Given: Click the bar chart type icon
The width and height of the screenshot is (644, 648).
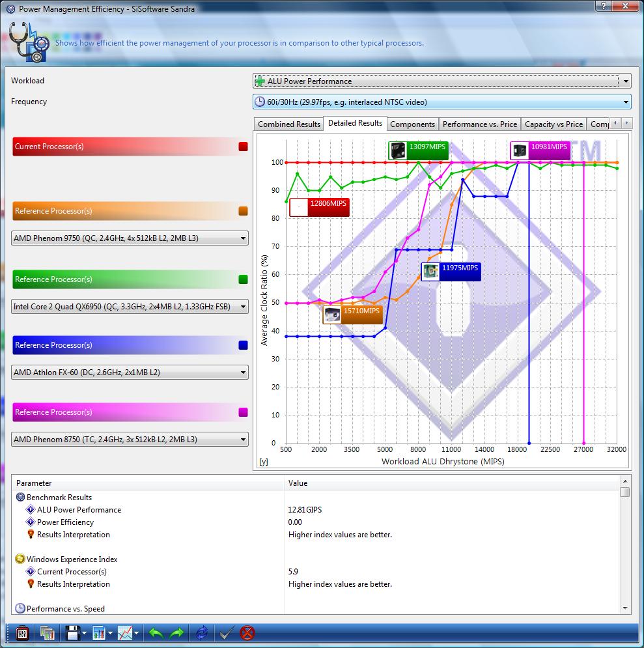Looking at the screenshot, I should coord(99,633).
